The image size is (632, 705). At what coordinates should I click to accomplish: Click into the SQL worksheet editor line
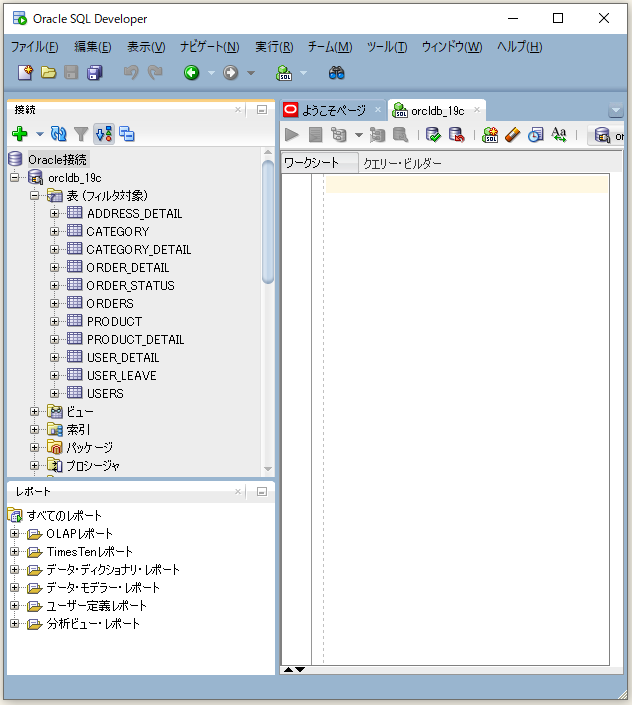pyautogui.click(x=467, y=184)
